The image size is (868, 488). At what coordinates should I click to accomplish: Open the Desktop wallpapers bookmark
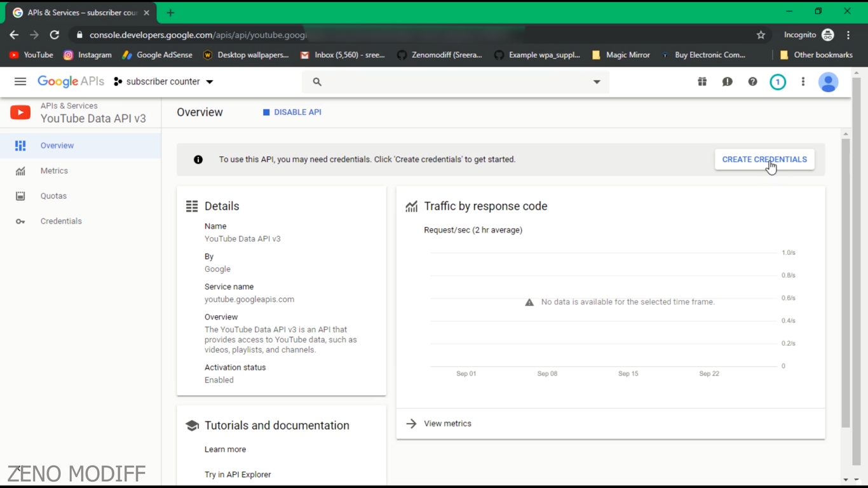245,55
